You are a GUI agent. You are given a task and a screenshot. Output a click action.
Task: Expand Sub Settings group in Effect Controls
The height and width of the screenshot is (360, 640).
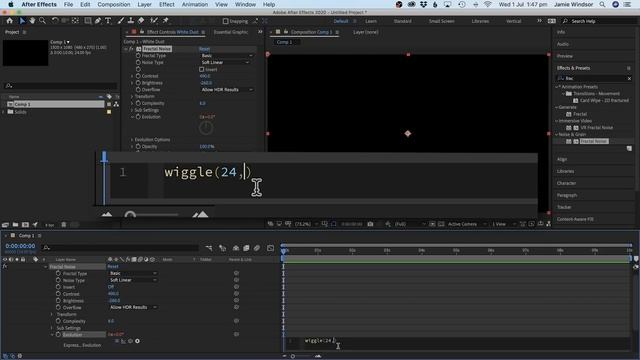[x=132, y=110]
